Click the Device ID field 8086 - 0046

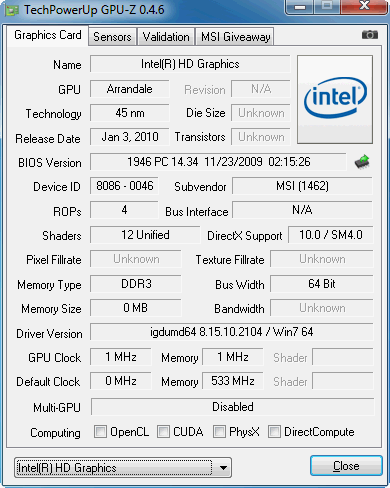(x=124, y=186)
